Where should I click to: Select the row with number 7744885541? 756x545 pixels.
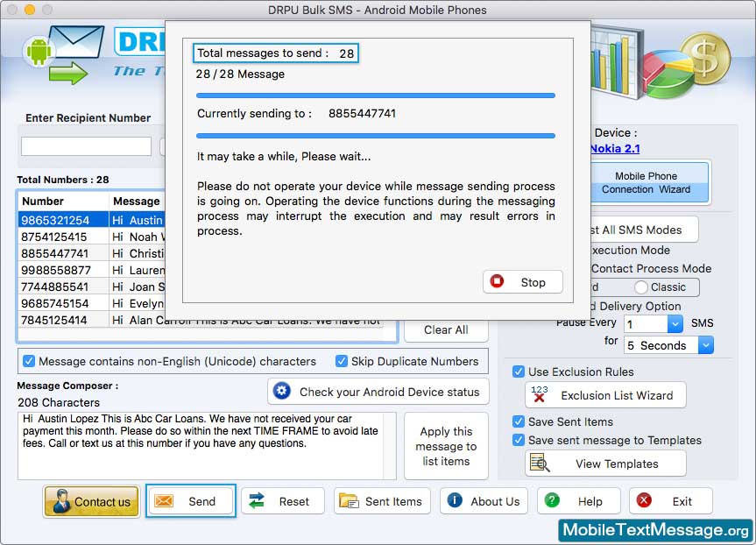coord(92,287)
